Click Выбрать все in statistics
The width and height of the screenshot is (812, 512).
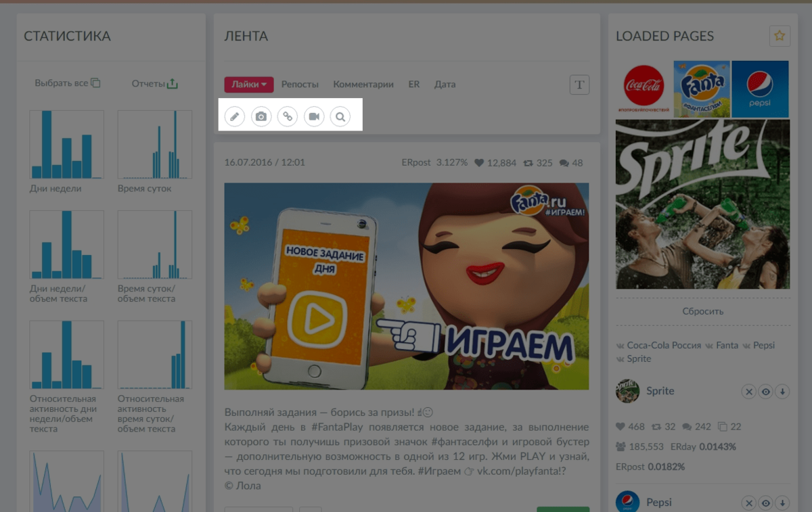[62, 83]
